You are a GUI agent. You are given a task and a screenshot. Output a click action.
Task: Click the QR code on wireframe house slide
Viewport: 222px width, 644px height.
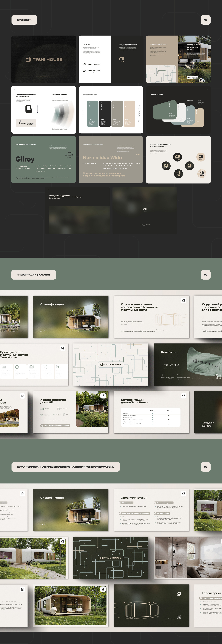(179, 617)
